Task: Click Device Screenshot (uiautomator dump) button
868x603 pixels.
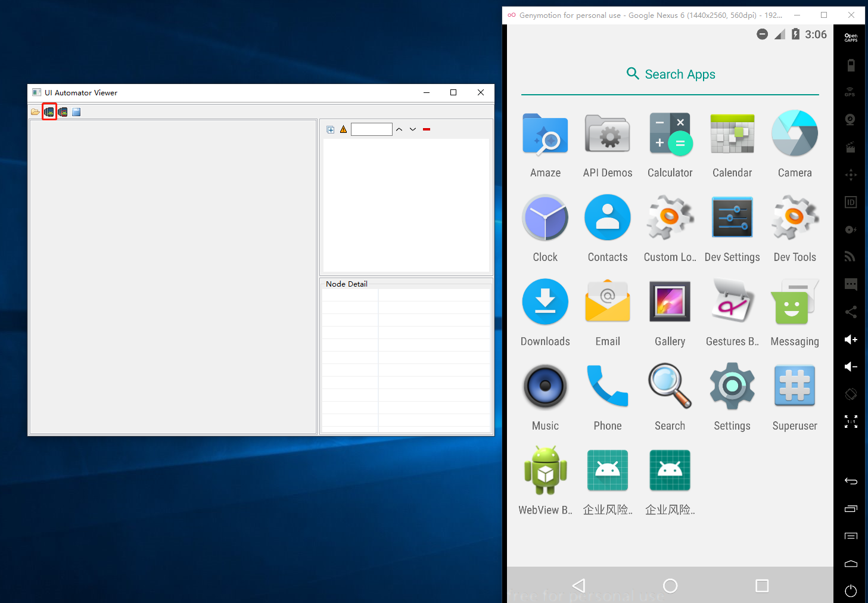Action: [x=49, y=112]
